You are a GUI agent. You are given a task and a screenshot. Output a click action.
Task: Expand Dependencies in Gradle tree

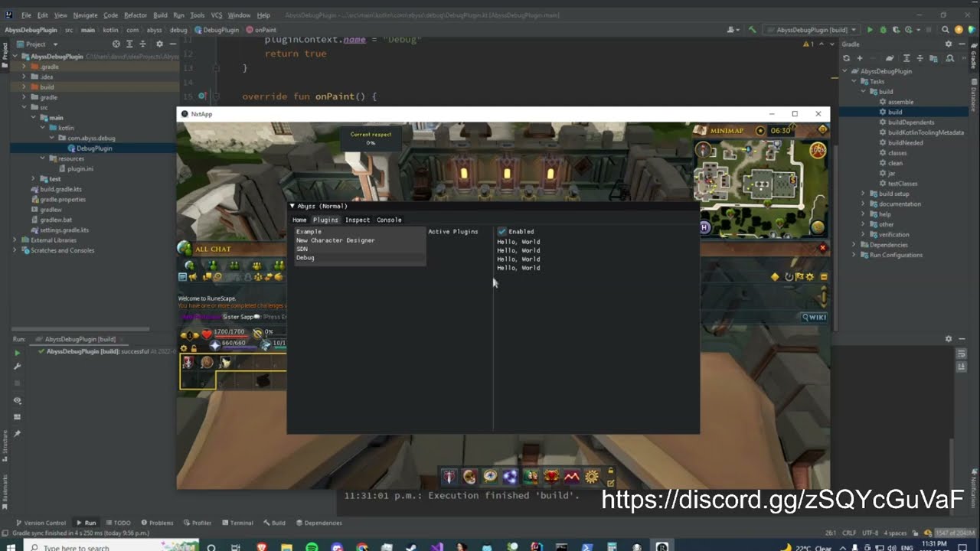pos(854,245)
